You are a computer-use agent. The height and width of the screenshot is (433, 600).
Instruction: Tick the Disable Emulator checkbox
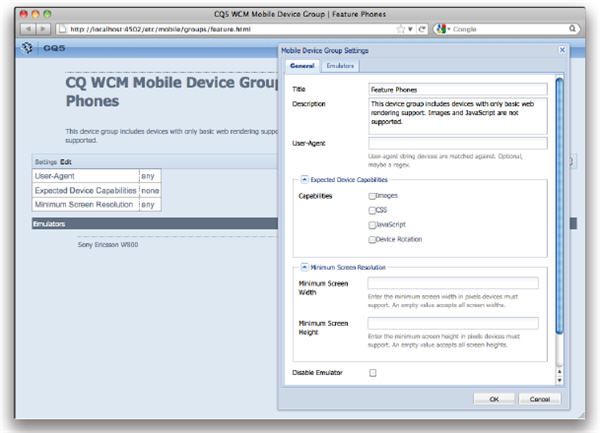373,373
